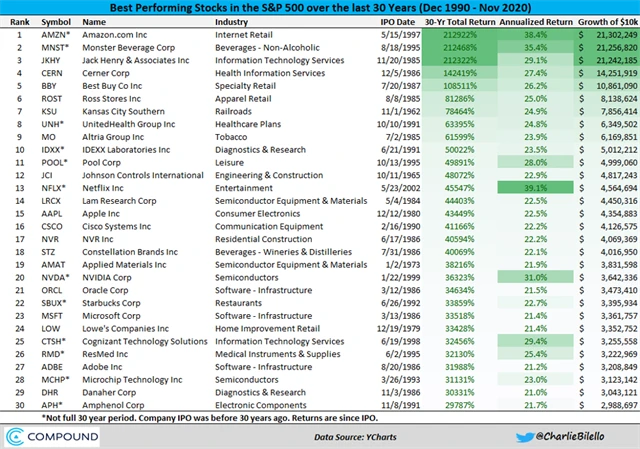Select the Rank column header
This screenshot has width=640, height=449.
point(20,22)
